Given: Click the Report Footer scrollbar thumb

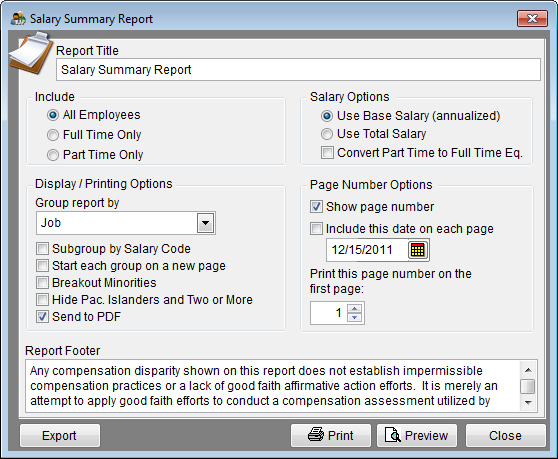Looking at the screenshot, I should point(528,386).
